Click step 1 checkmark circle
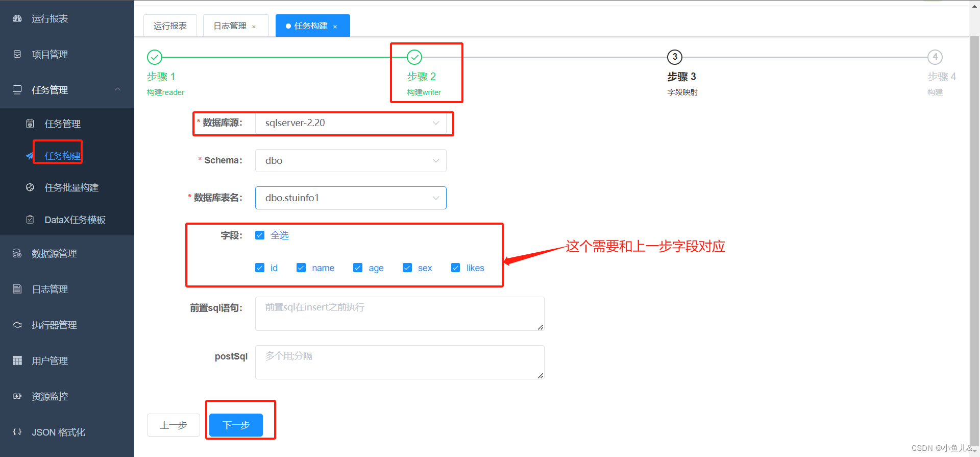980x457 pixels. click(x=155, y=57)
